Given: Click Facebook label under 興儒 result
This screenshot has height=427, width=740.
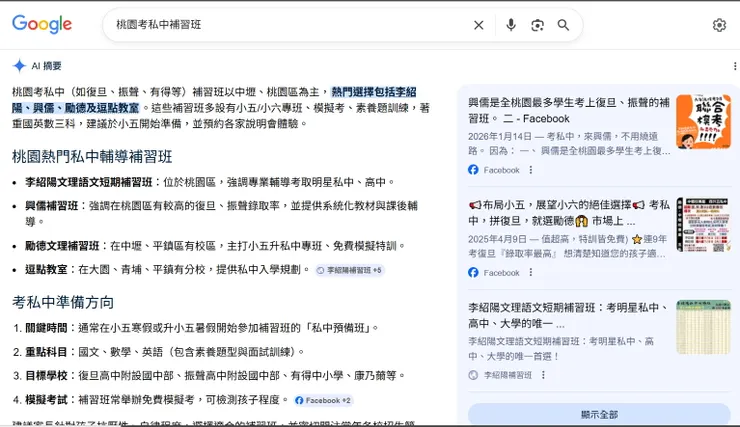Looking at the screenshot, I should (501, 170).
